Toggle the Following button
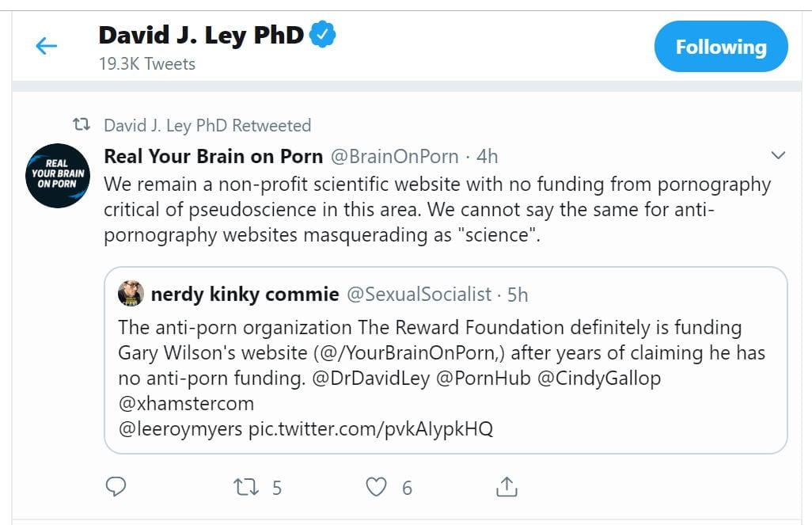The image size is (812, 525). tap(720, 48)
